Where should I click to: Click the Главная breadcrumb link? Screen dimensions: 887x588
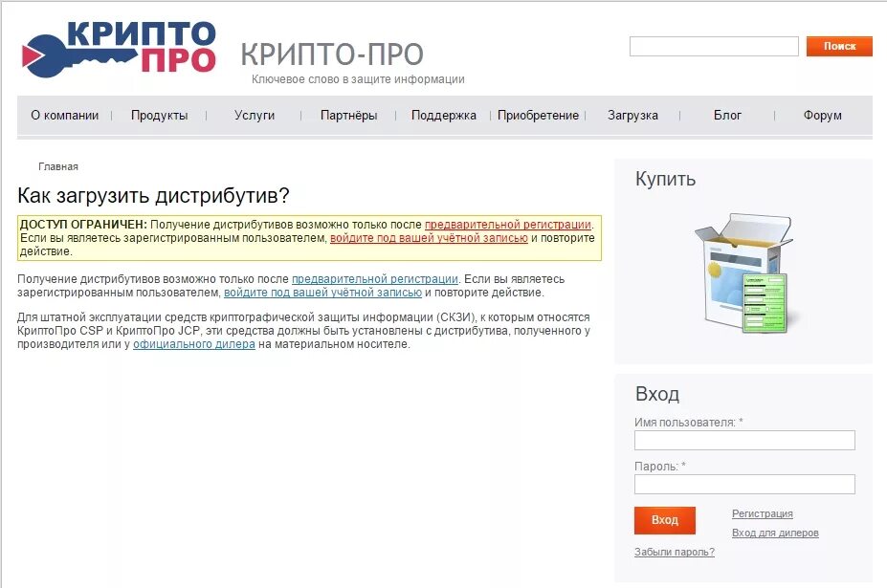coord(58,166)
